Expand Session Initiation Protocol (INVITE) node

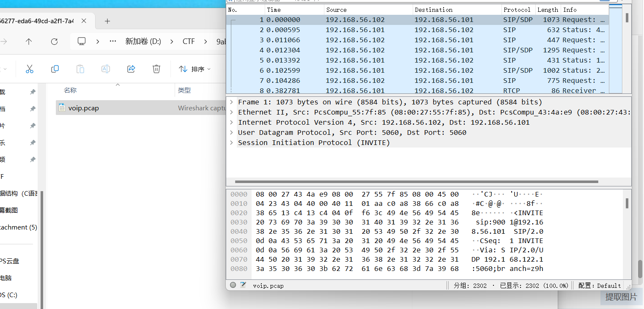pos(231,142)
